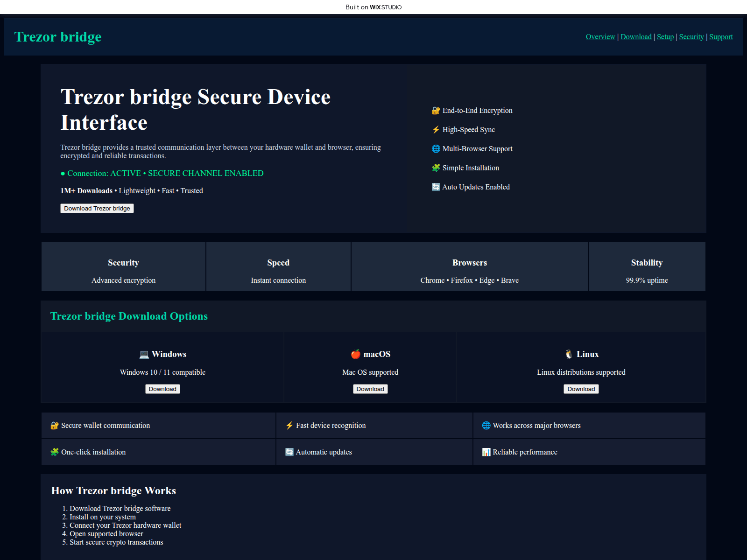Click the Reliable performance text

click(x=525, y=452)
